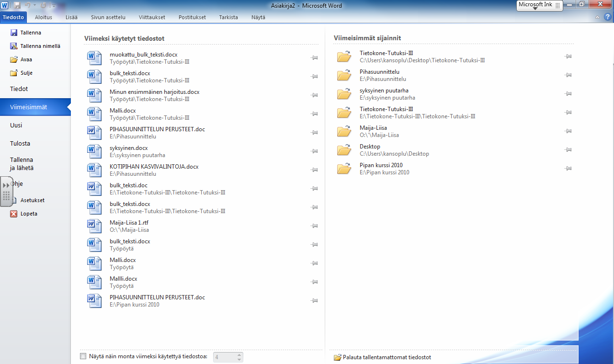Open the Tiedosto tab
The width and height of the screenshot is (614, 364).
click(x=13, y=17)
